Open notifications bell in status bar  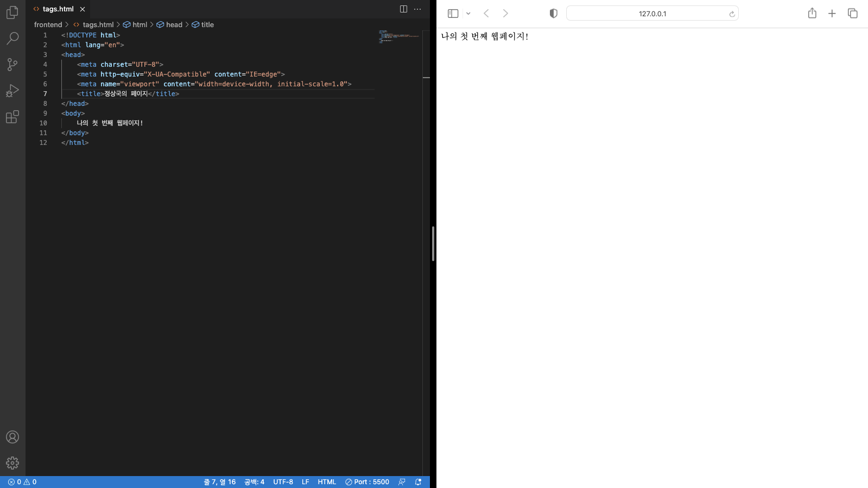click(x=418, y=482)
